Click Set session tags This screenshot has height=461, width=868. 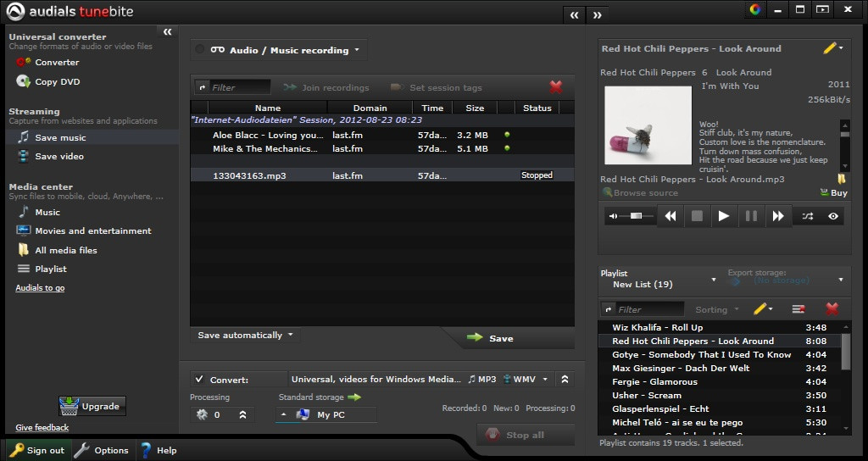click(x=437, y=87)
